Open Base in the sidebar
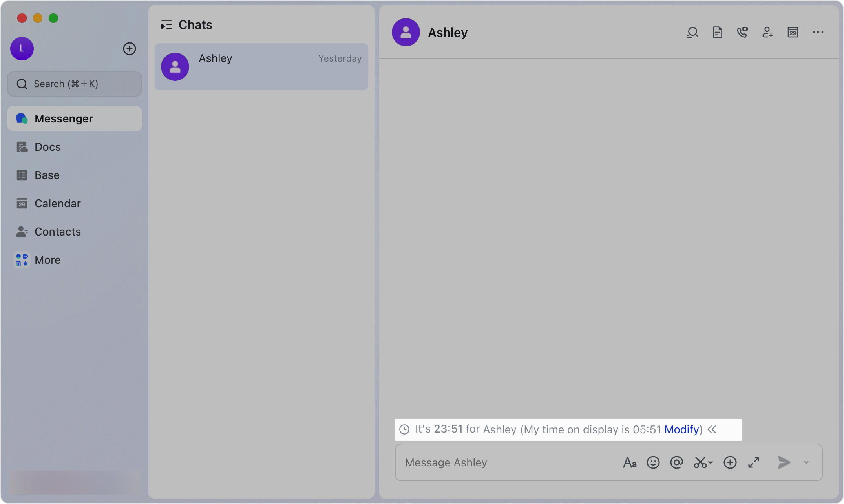844x504 pixels. [x=75, y=175]
